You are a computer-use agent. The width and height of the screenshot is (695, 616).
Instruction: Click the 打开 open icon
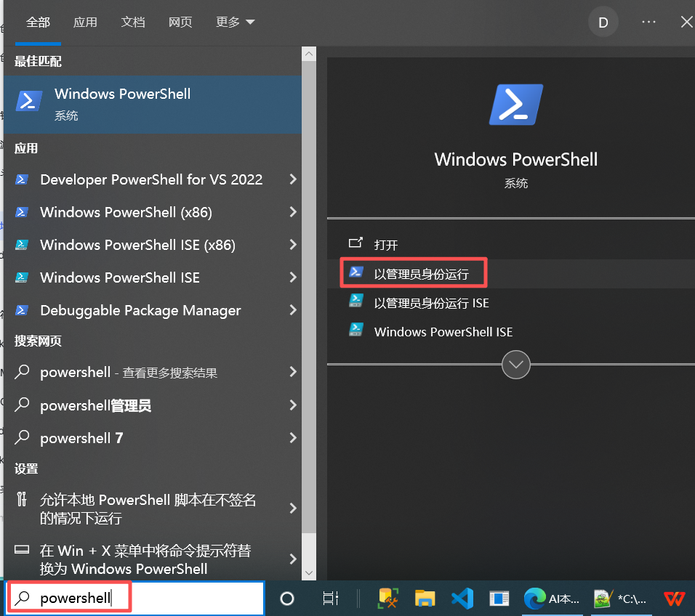(x=355, y=243)
